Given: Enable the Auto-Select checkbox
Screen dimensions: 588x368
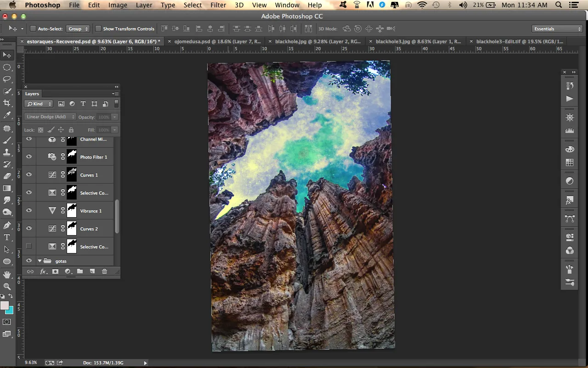Looking at the screenshot, I should click(x=33, y=29).
